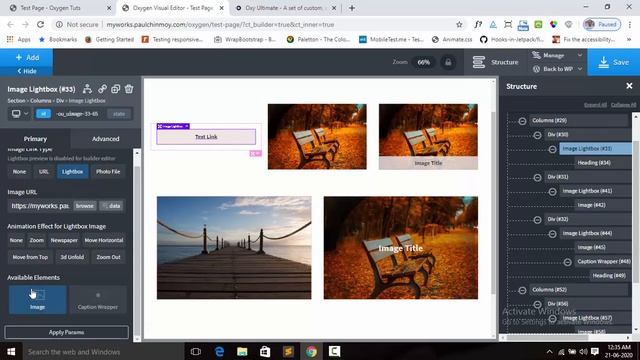Collapse Caption Wrapper (#48) node
Viewport: 640px width, 360px height.
[x=567, y=262]
